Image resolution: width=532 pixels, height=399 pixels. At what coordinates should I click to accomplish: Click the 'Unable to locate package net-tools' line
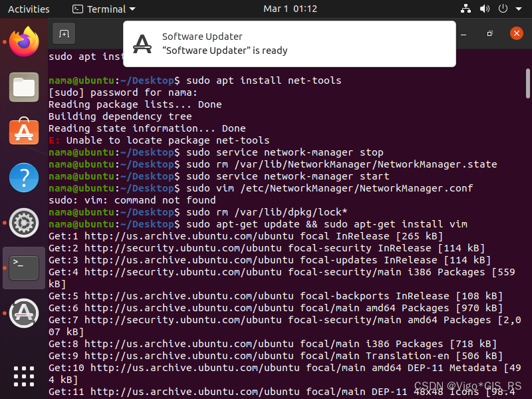159,140
